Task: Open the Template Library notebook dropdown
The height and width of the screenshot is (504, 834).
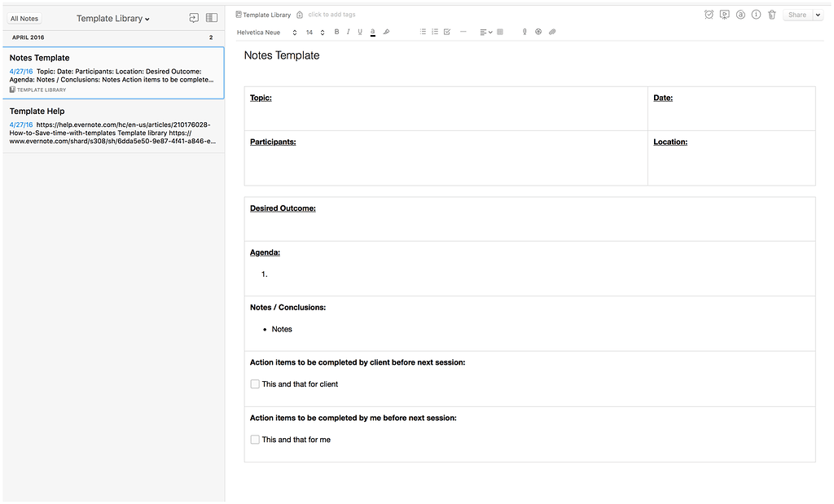Action: [x=112, y=19]
